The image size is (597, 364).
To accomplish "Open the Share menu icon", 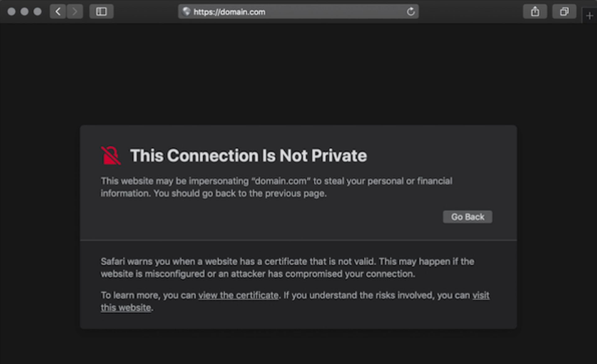I will [535, 12].
